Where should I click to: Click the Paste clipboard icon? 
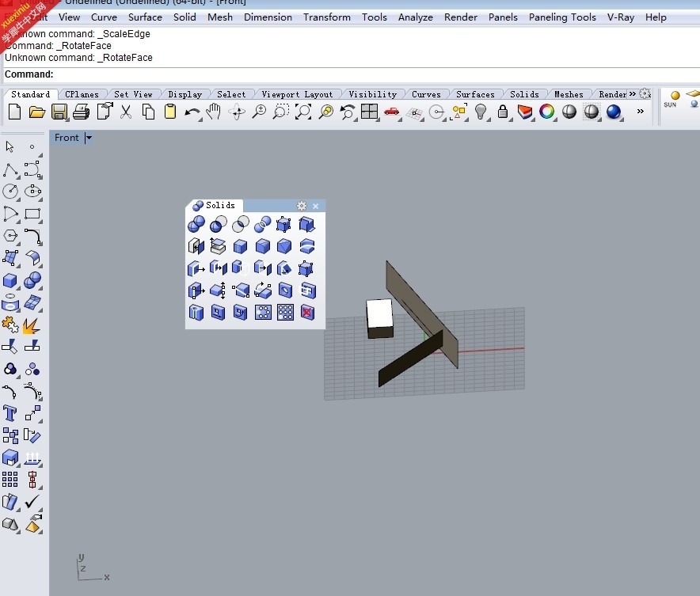170,112
